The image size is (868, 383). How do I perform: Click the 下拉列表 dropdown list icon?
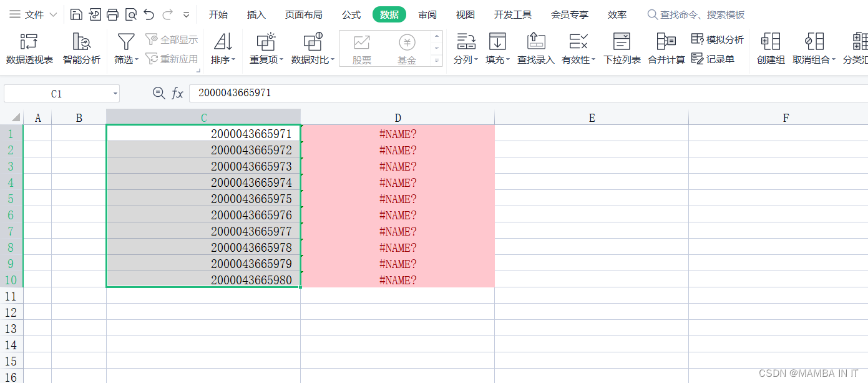pyautogui.click(x=622, y=42)
